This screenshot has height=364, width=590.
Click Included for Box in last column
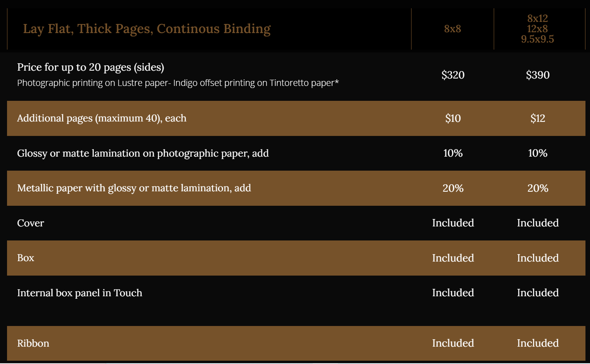tap(538, 258)
